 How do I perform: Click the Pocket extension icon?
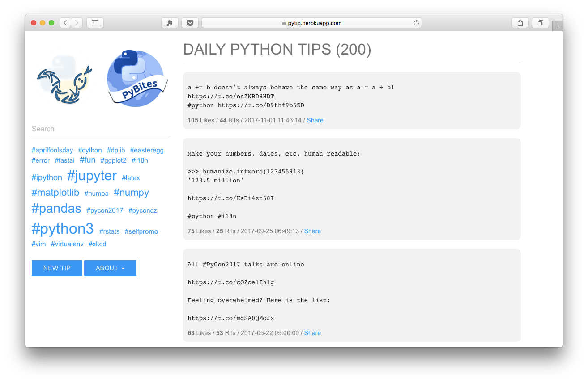[190, 23]
